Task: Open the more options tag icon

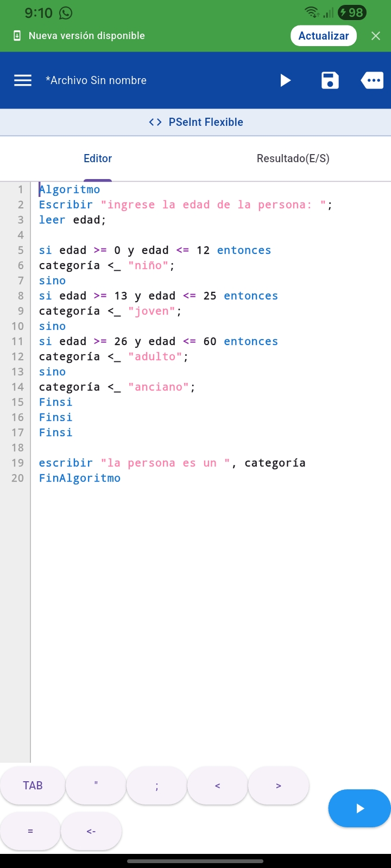Action: coord(373,80)
